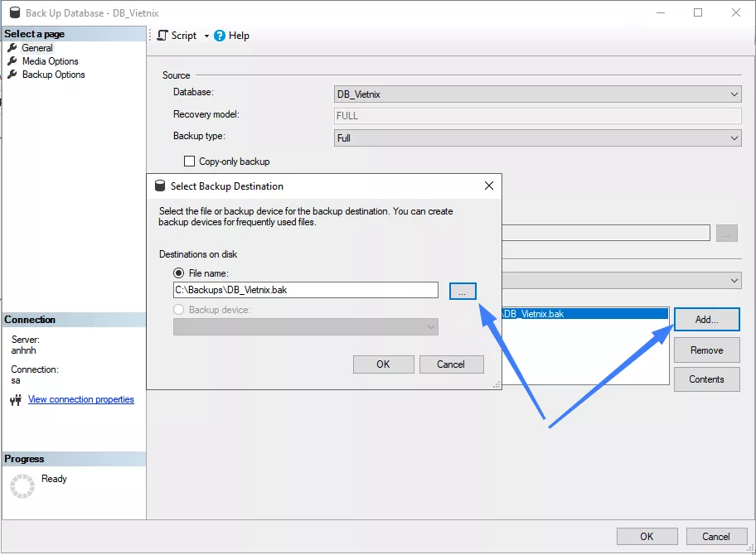
Task: Open the Help icon in toolbar
Action: tap(220, 36)
